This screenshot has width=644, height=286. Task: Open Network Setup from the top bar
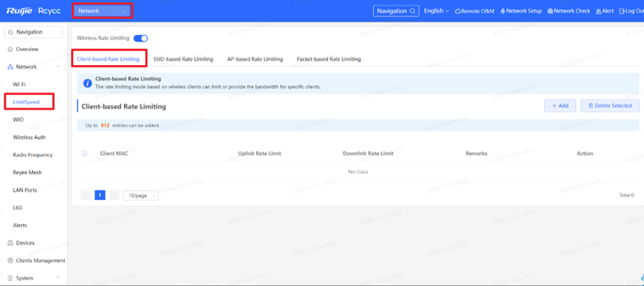tap(521, 11)
